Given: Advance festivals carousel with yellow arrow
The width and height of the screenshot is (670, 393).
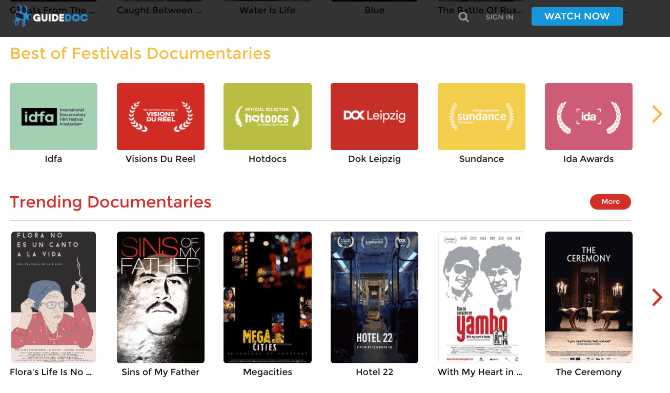Looking at the screenshot, I should [657, 114].
